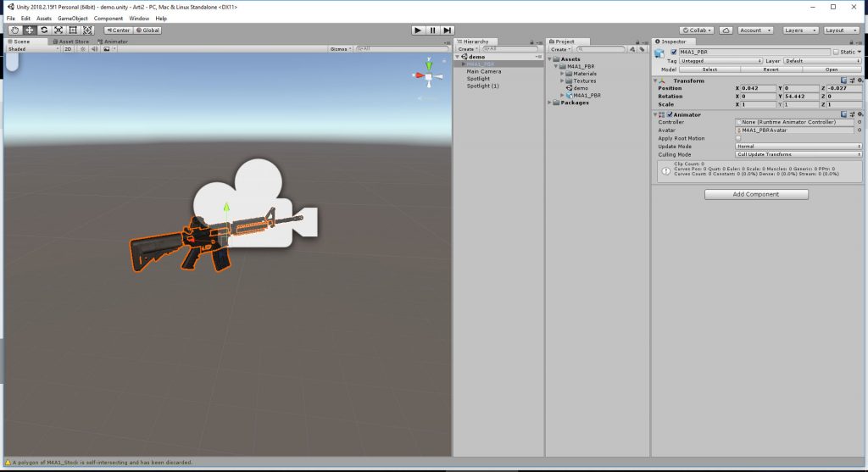This screenshot has width=868, height=472.
Task: Click the Model Select button
Action: (709, 69)
